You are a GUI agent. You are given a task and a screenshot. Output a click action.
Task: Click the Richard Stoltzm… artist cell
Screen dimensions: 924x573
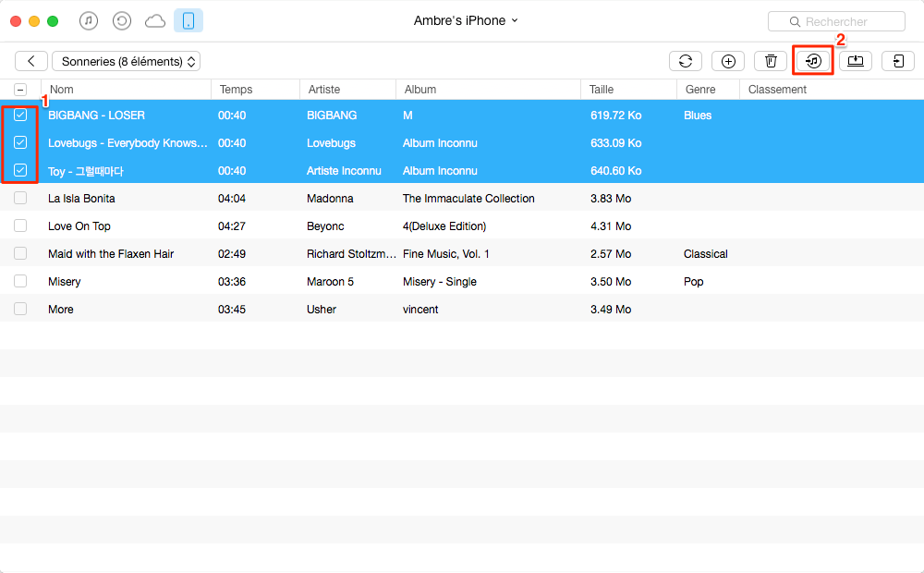351,254
